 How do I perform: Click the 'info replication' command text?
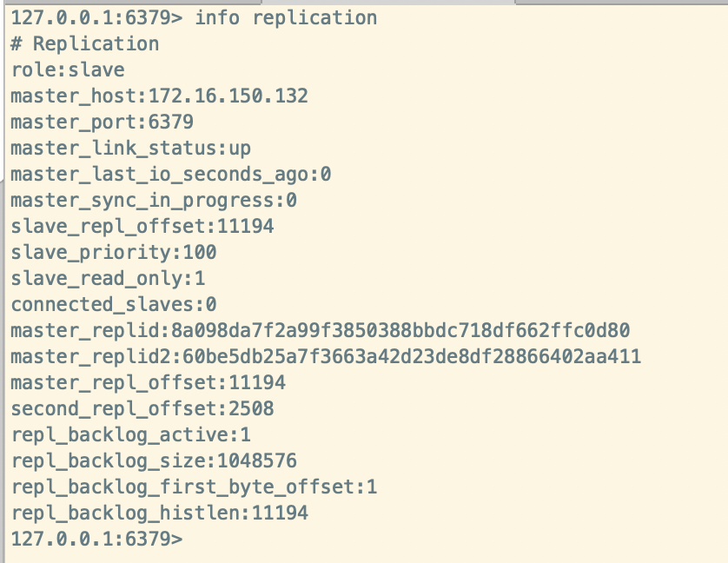[x=286, y=18]
